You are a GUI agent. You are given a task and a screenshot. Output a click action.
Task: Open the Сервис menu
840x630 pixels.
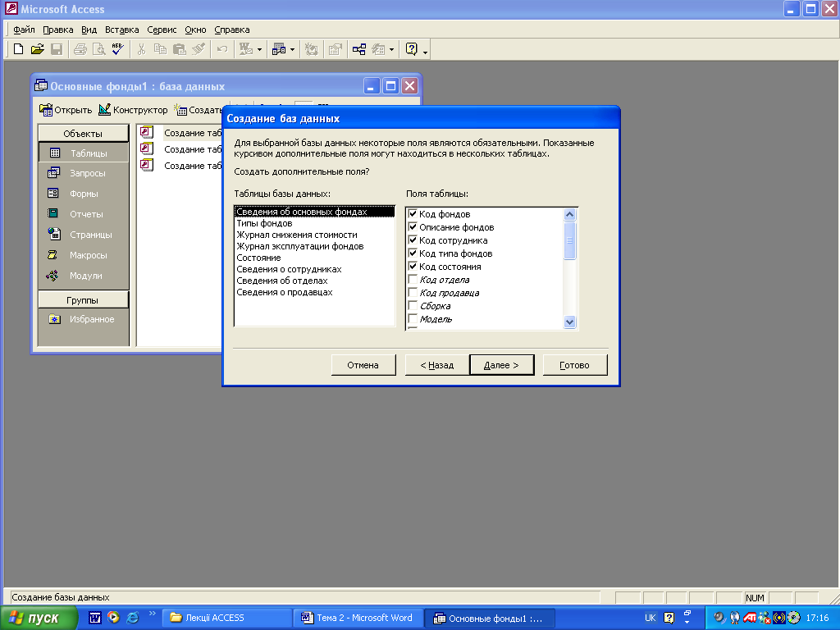[x=162, y=30]
